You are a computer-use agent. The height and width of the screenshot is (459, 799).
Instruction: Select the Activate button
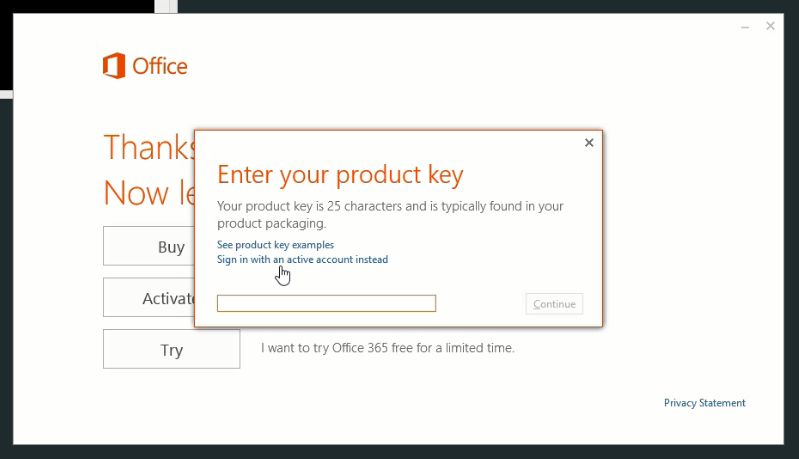pyautogui.click(x=149, y=298)
